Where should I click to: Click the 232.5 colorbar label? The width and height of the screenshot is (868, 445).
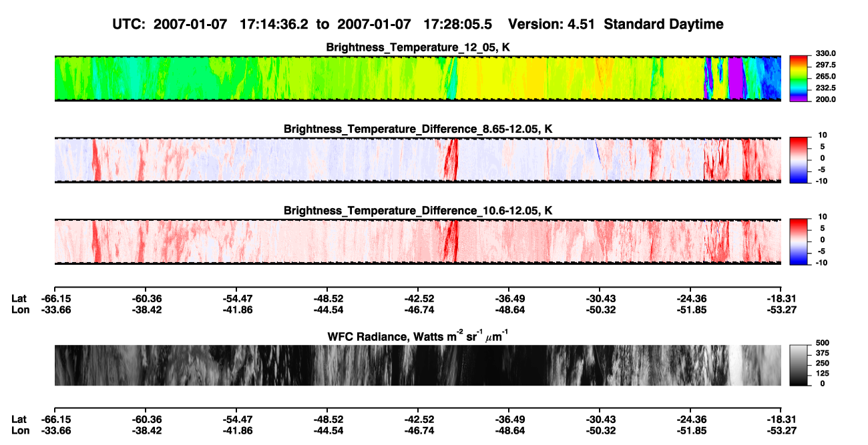click(825, 88)
